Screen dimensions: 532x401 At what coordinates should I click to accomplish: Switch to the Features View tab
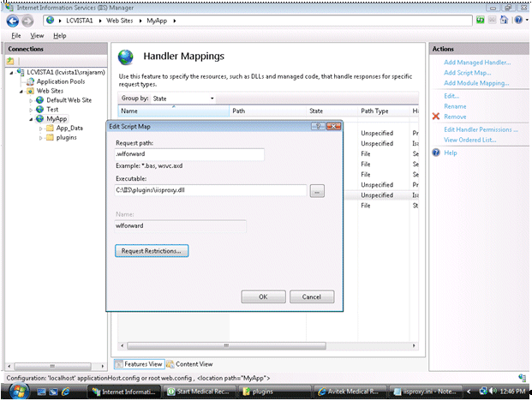[x=140, y=364]
